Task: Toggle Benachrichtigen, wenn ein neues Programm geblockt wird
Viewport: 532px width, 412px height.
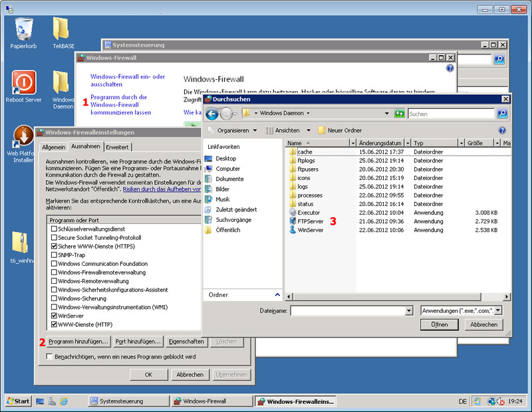Action: [49, 356]
